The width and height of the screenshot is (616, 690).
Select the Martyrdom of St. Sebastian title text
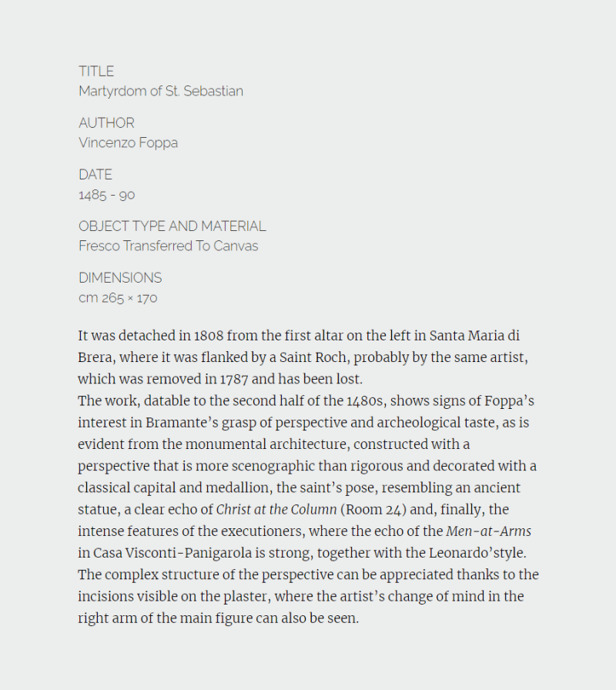pyautogui.click(x=161, y=91)
